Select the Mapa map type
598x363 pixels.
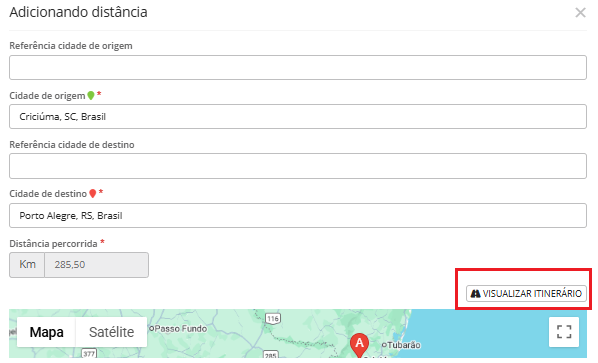pyautogui.click(x=47, y=332)
